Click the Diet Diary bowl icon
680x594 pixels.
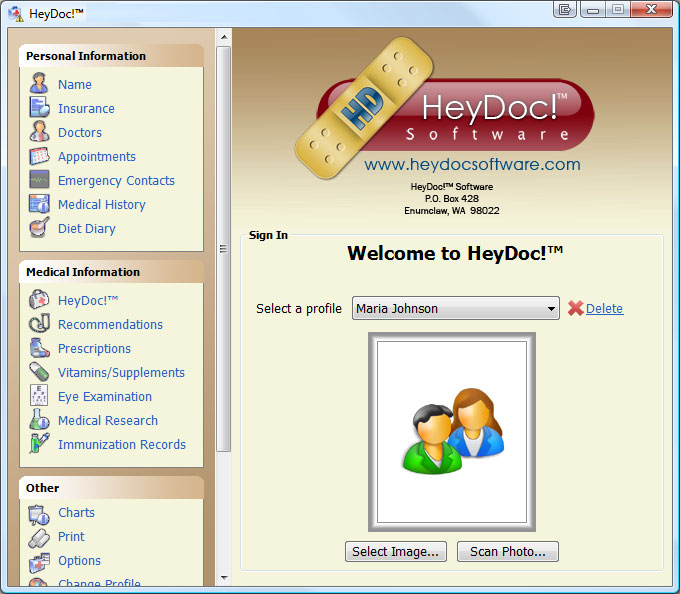coord(39,228)
